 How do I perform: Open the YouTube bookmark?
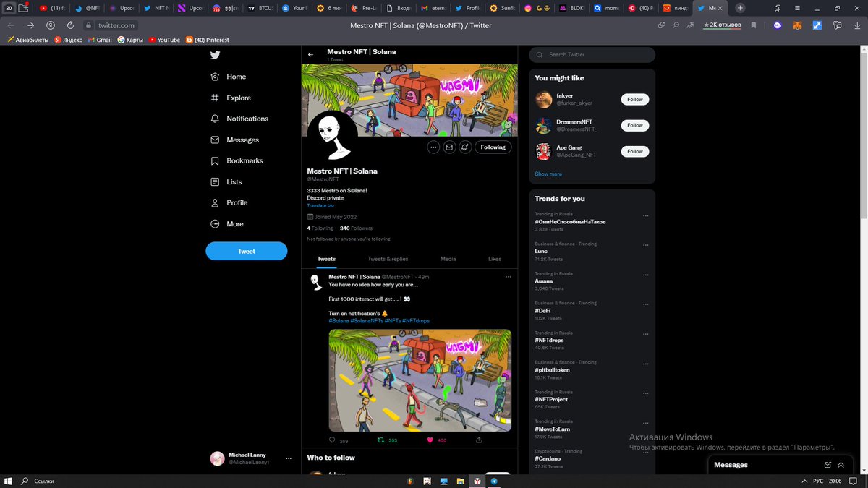(x=164, y=40)
